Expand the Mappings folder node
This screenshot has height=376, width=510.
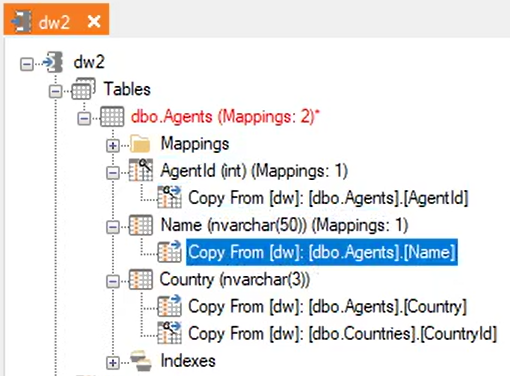[x=113, y=145]
